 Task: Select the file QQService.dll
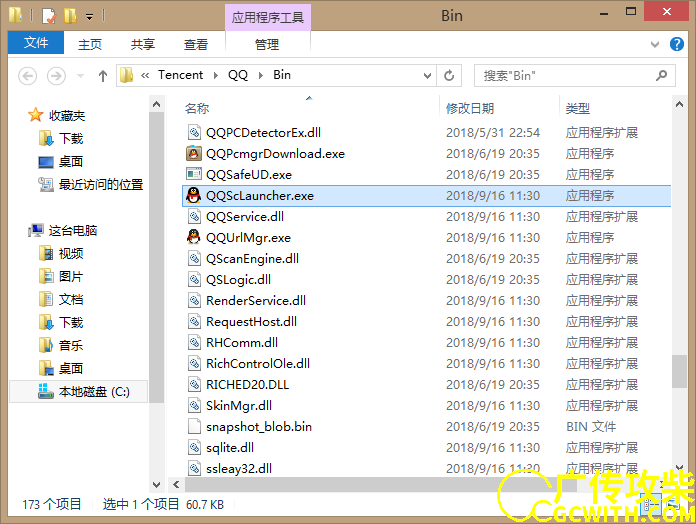click(245, 217)
